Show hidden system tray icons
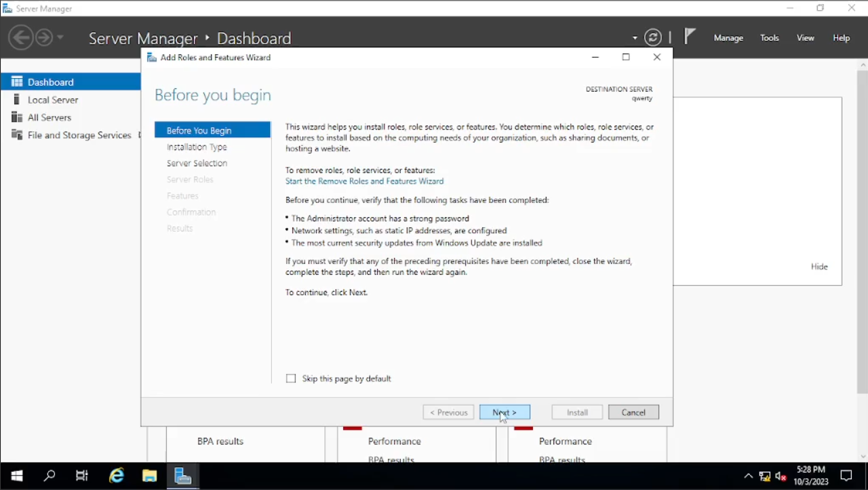The image size is (868, 490). (748, 476)
